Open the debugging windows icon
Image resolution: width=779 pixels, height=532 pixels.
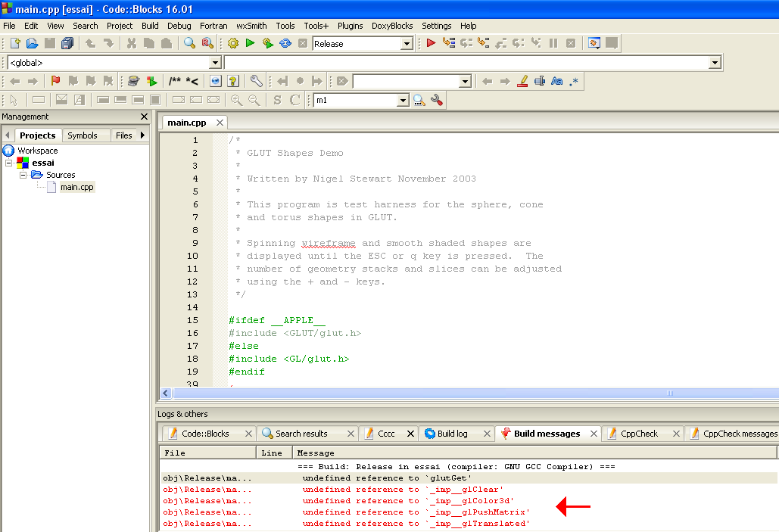[x=594, y=43]
